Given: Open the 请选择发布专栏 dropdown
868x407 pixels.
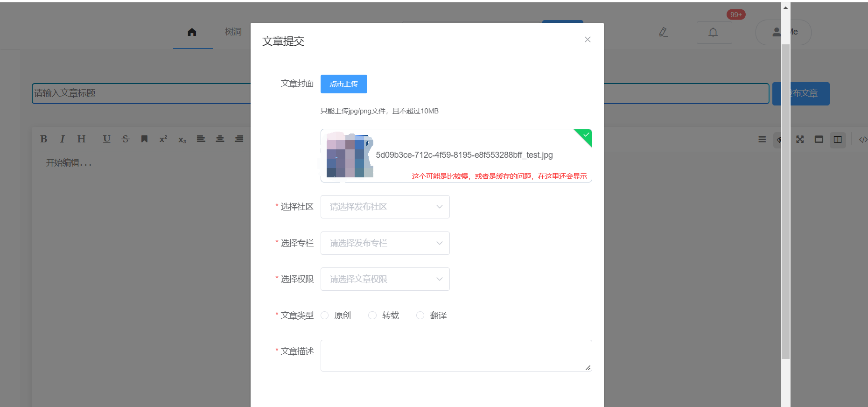Looking at the screenshot, I should [385, 243].
